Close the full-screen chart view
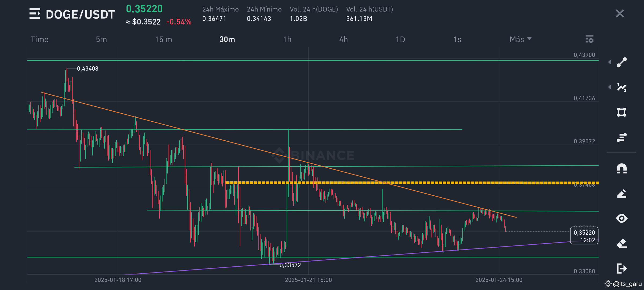This screenshot has width=644, height=290. click(x=620, y=13)
